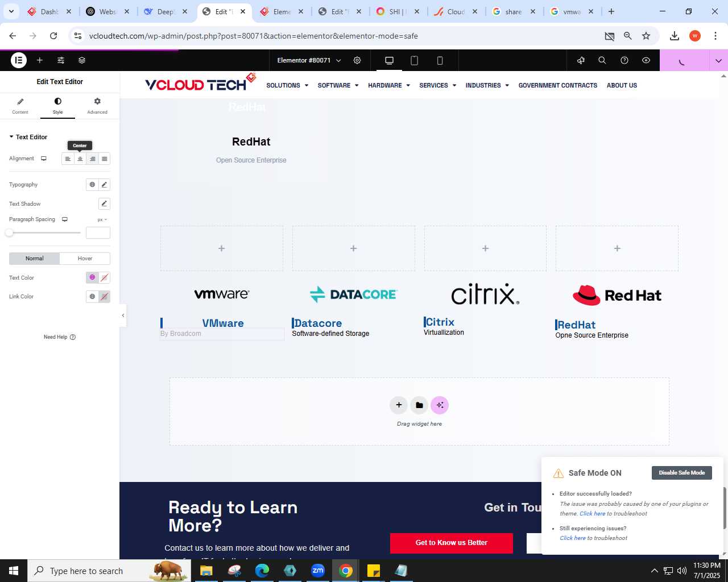This screenshot has height=582, width=728.
Task: Open the Finder search icon
Action: click(x=602, y=60)
